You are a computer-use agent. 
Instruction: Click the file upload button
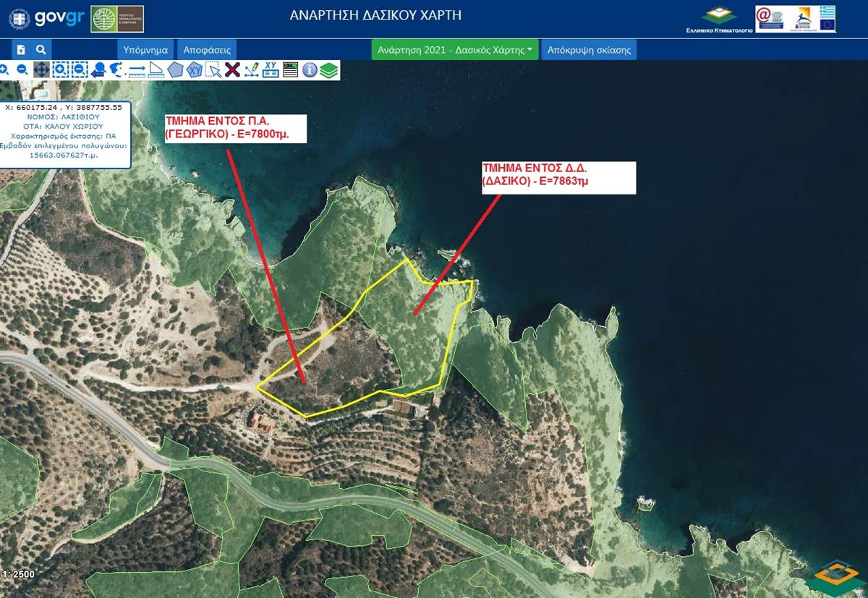21,50
